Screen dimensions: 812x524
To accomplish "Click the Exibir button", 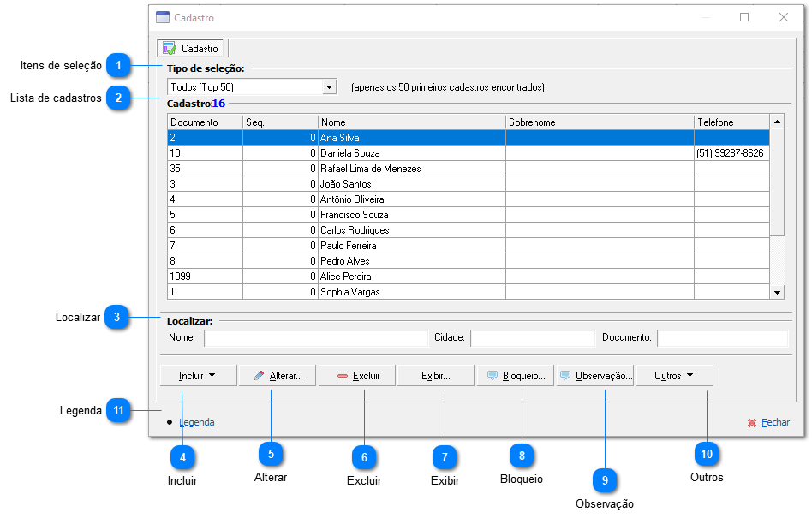I will [436, 376].
